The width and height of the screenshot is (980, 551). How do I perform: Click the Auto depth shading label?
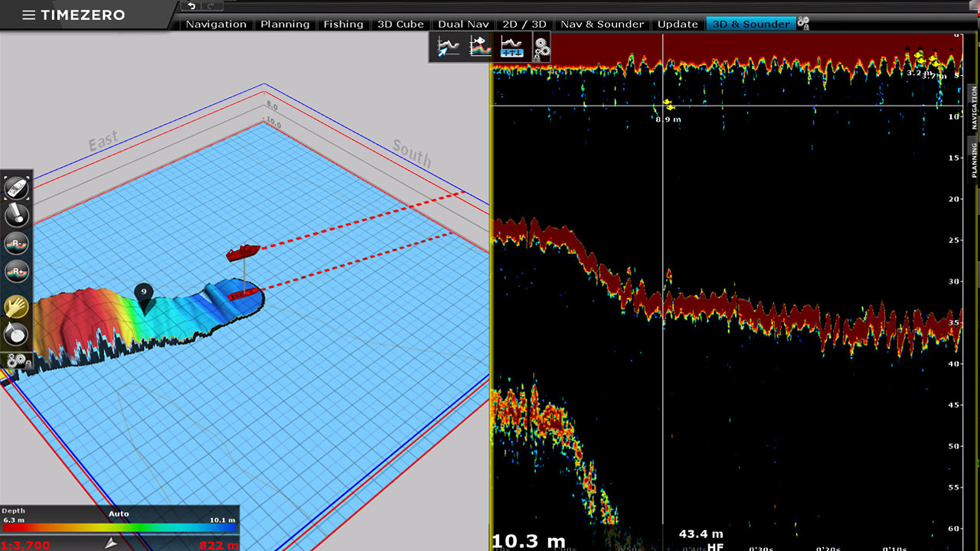pos(119,514)
